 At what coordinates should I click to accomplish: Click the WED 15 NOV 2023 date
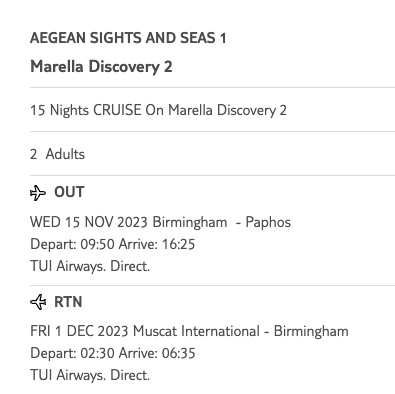[89, 222]
